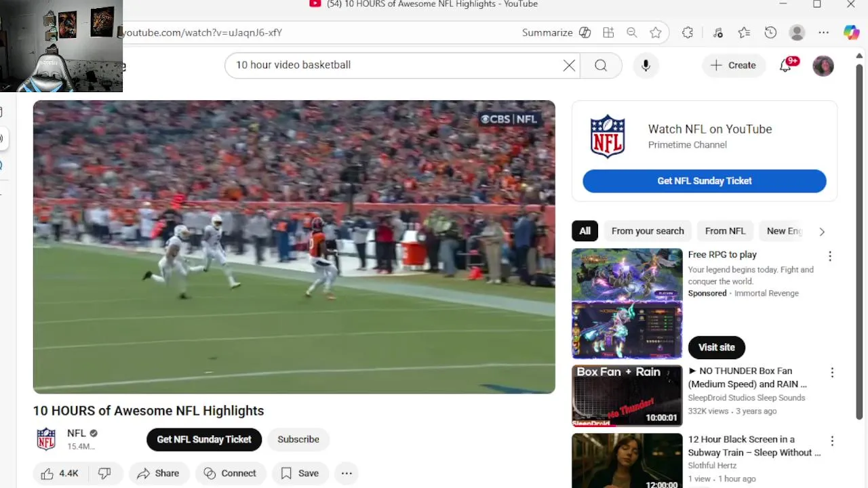Open options menu for Free RPG ad
Image resolution: width=868 pixels, height=488 pixels.
(830, 256)
